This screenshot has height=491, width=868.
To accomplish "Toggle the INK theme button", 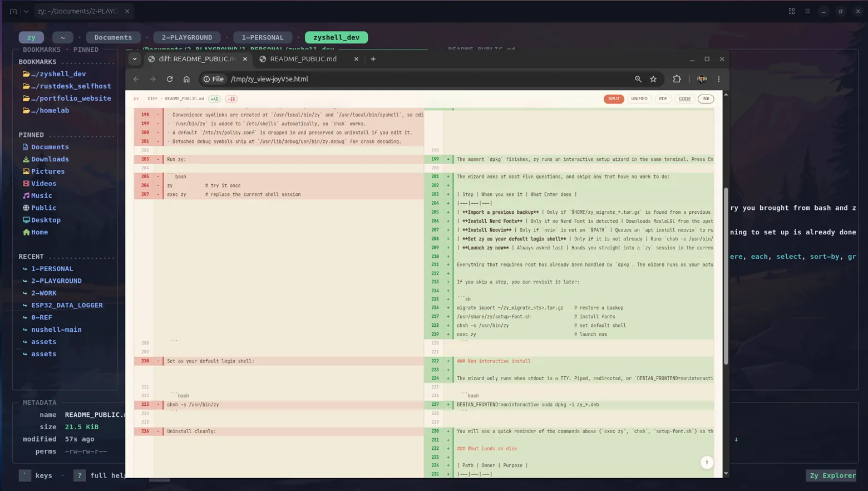I will click(x=706, y=99).
